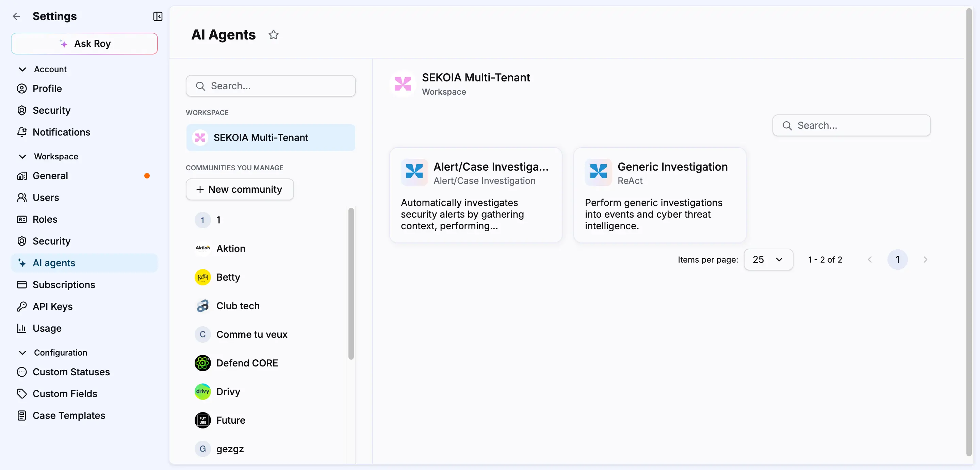Collapse the Workspace section chevron
980x470 pixels.
pos(22,157)
